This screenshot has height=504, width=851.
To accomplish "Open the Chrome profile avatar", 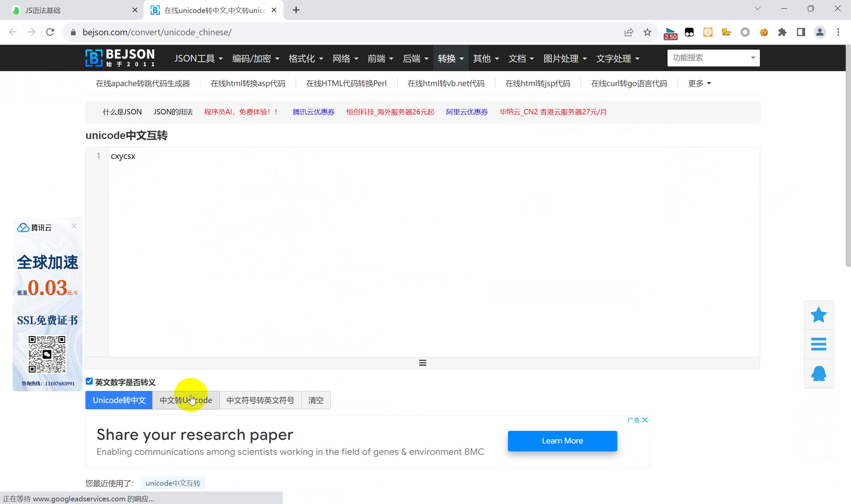I will point(819,32).
